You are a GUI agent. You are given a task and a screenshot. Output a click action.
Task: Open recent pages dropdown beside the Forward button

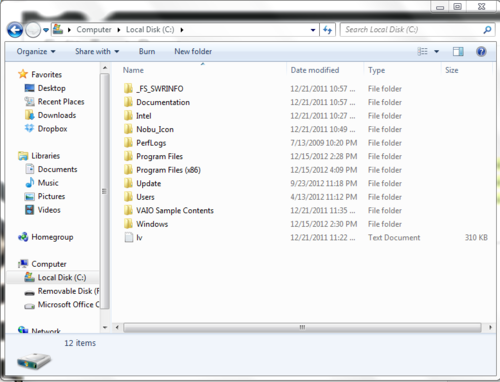(46, 30)
